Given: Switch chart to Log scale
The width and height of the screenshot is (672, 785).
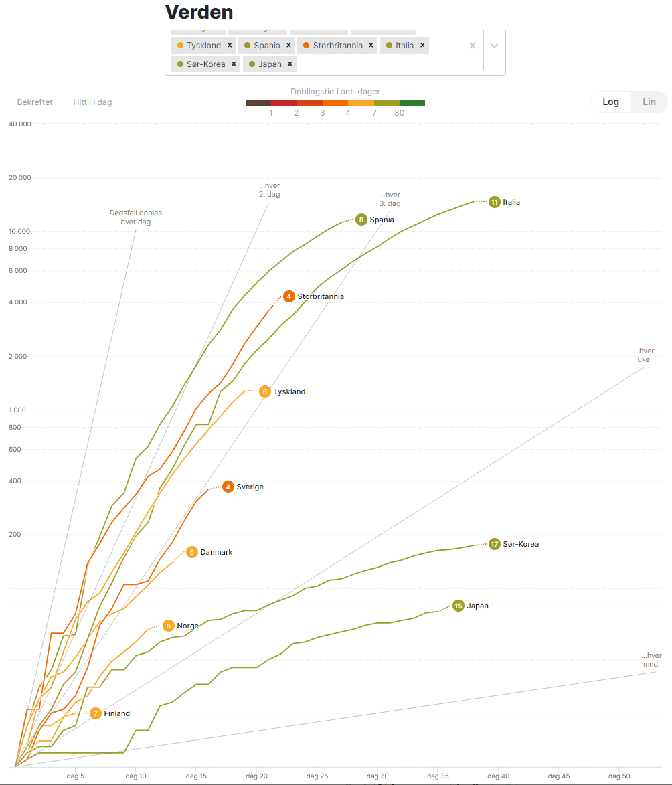Looking at the screenshot, I should pyautogui.click(x=610, y=102).
